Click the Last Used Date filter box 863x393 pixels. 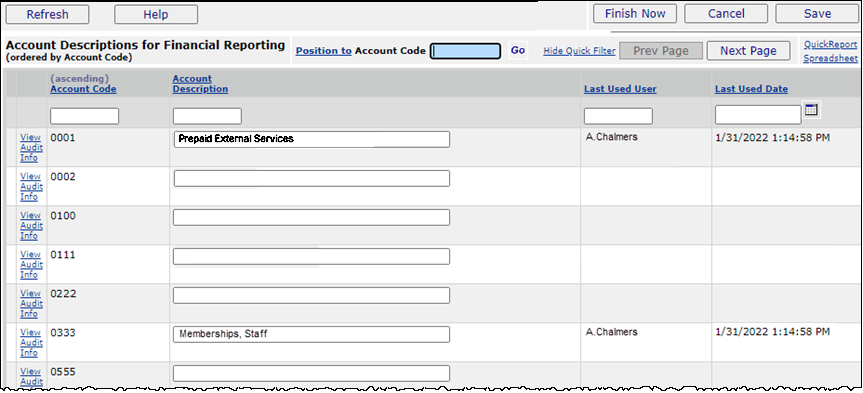(x=758, y=114)
